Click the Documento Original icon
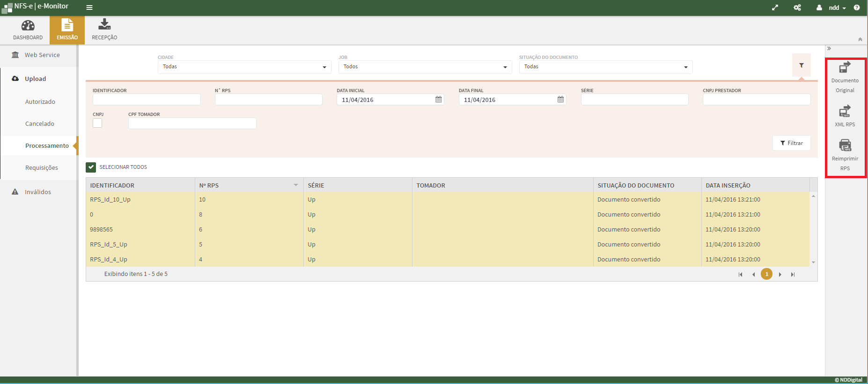This screenshot has width=868, height=384. (845, 68)
